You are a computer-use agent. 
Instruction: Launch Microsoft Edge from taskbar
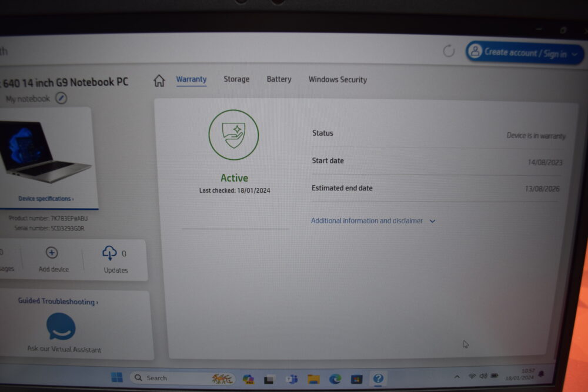click(x=335, y=379)
